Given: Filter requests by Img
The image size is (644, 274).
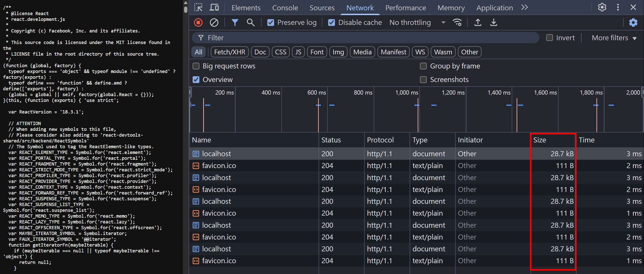Looking at the screenshot, I should 338,52.
